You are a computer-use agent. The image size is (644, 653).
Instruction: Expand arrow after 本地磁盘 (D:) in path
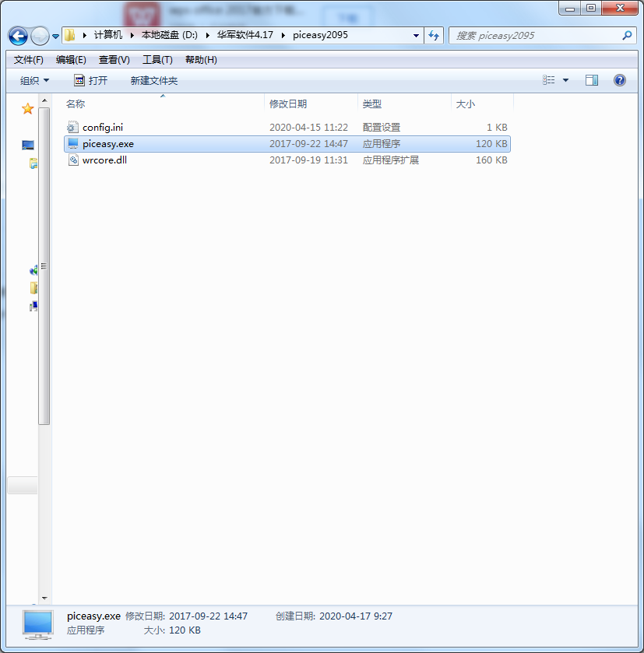click(207, 35)
